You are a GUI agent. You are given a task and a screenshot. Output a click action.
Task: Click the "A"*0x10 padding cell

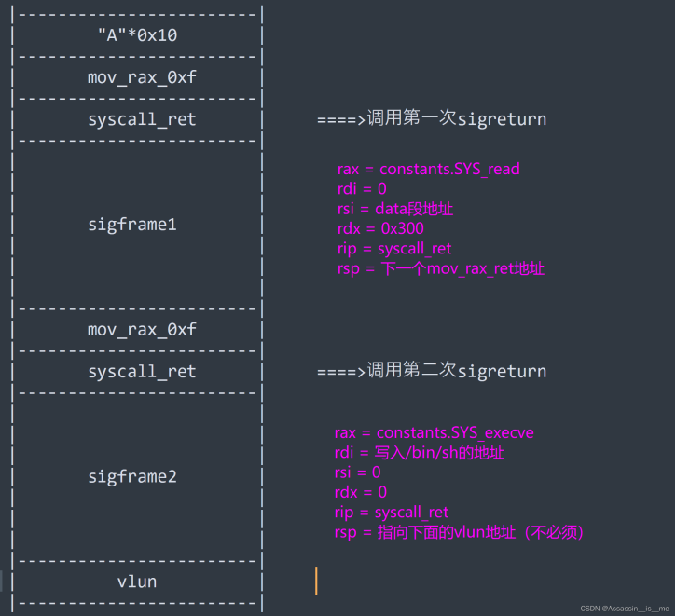tap(137, 35)
